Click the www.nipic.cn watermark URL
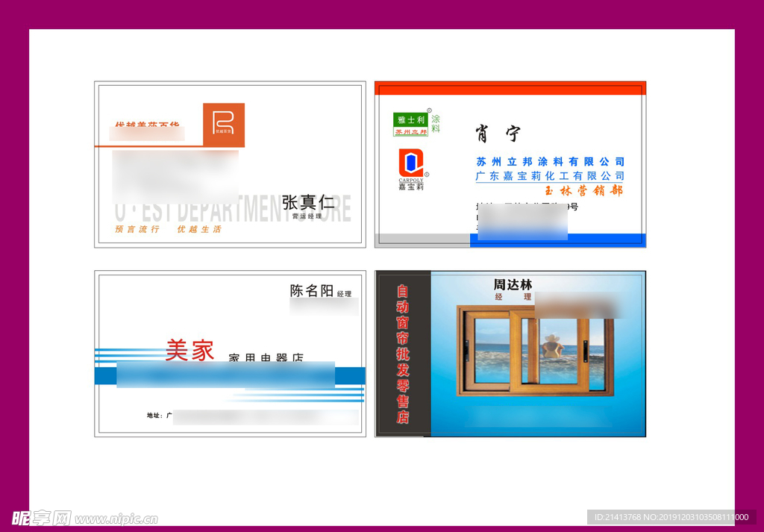 point(116,519)
